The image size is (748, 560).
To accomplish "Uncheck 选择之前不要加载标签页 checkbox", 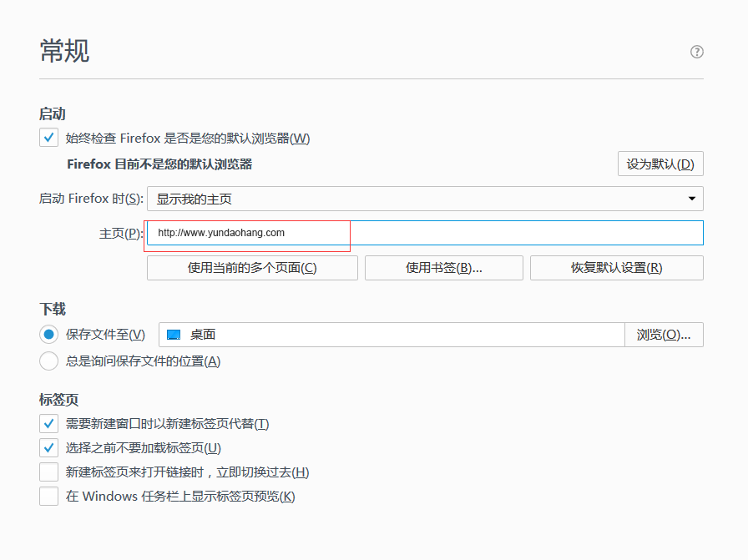I will (48, 448).
